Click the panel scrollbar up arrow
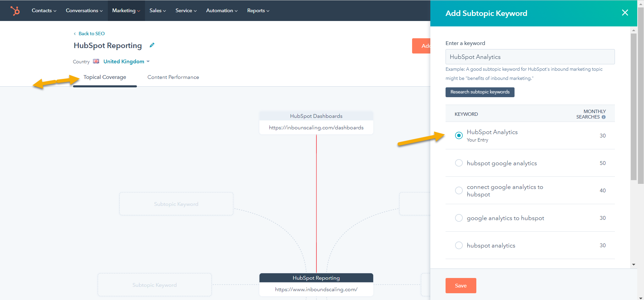This screenshot has height=300, width=644. pyautogui.click(x=634, y=30)
